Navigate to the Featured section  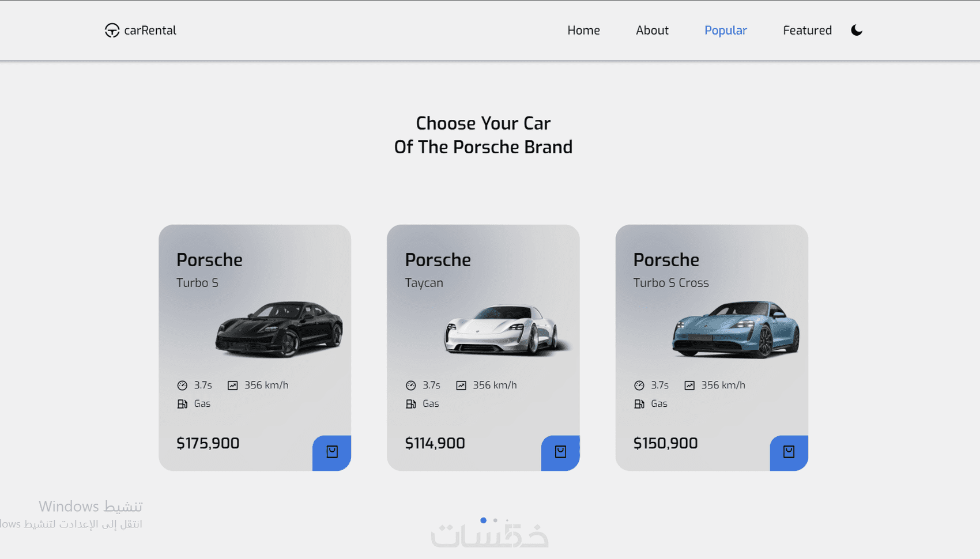tap(807, 31)
